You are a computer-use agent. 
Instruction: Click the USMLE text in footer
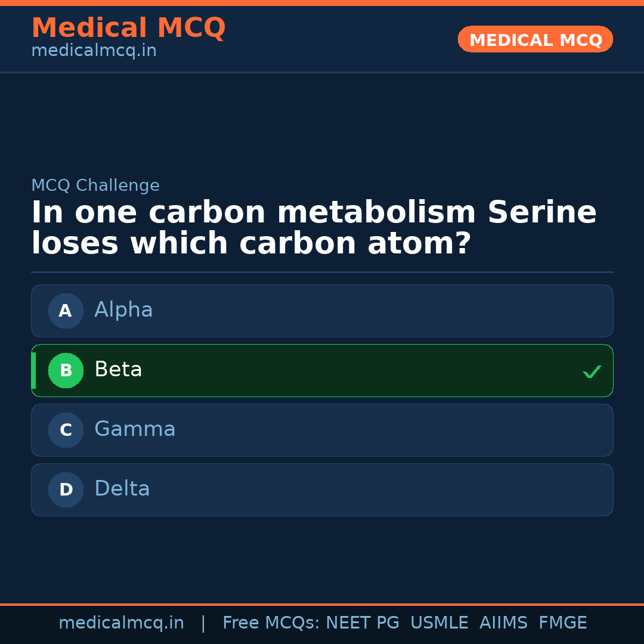click(439, 623)
